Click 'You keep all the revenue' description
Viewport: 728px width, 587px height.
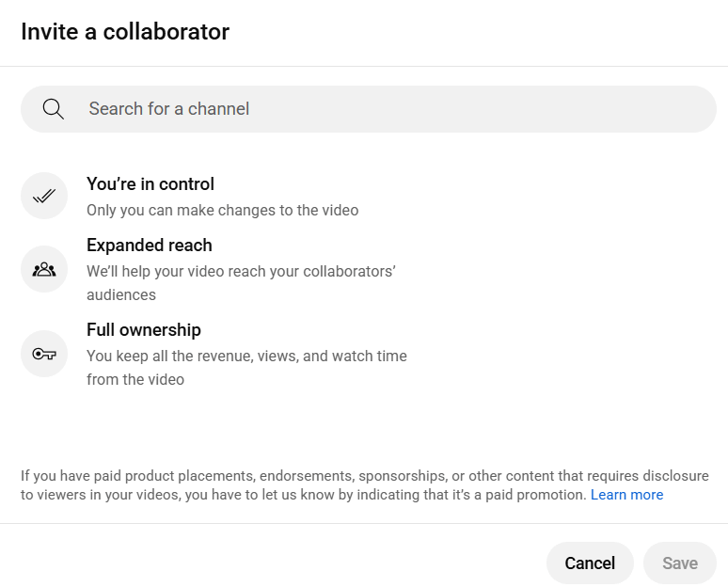(246, 357)
